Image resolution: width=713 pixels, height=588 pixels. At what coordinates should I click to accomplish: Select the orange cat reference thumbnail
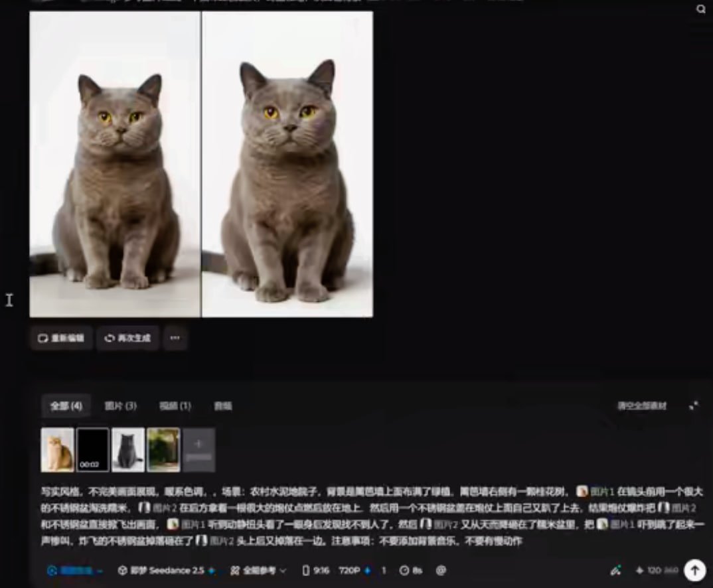coord(58,449)
